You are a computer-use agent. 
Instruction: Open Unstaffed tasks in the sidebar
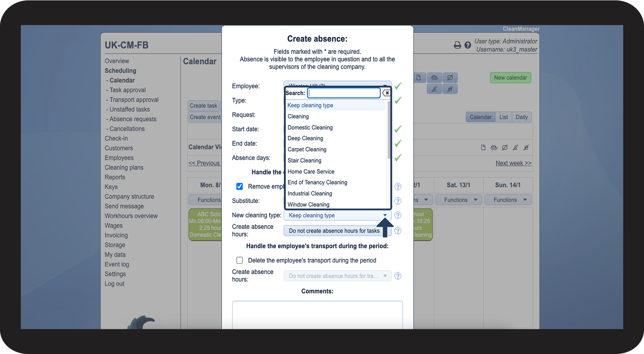[x=130, y=109]
